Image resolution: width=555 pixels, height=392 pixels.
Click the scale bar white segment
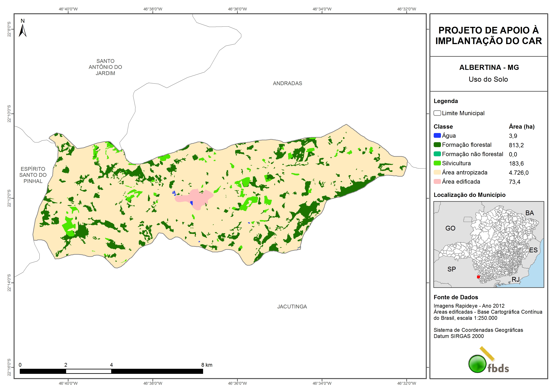[x=88, y=371]
